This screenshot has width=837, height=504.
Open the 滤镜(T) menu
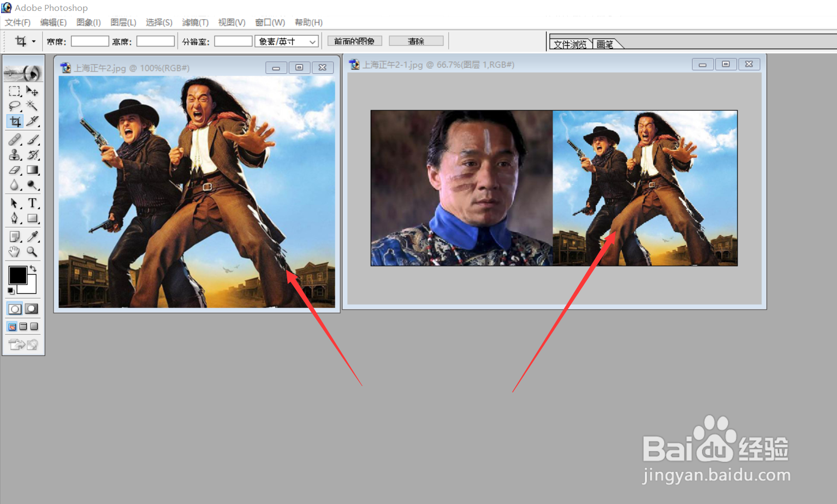pos(195,22)
